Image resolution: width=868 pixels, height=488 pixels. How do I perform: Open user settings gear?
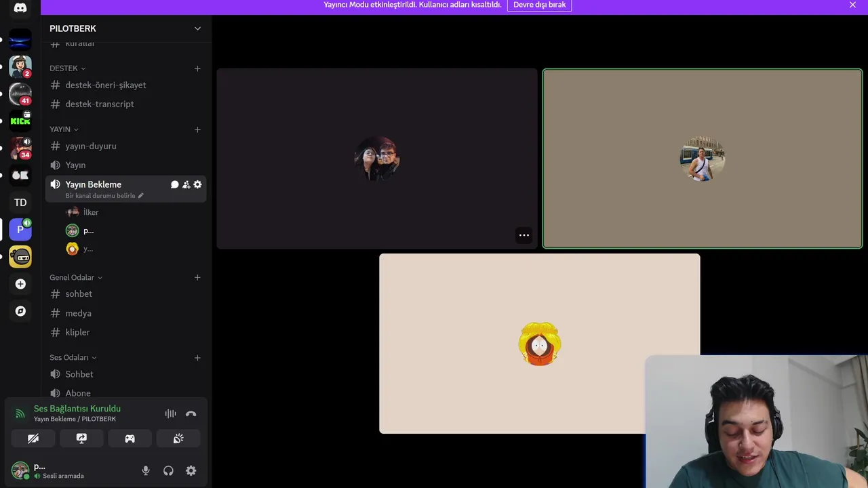(x=191, y=470)
